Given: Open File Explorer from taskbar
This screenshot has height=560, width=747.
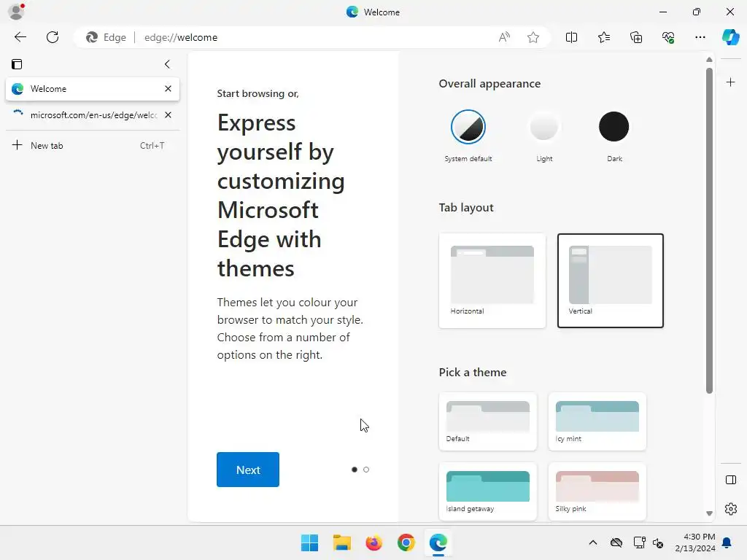Looking at the screenshot, I should pyautogui.click(x=341, y=542).
